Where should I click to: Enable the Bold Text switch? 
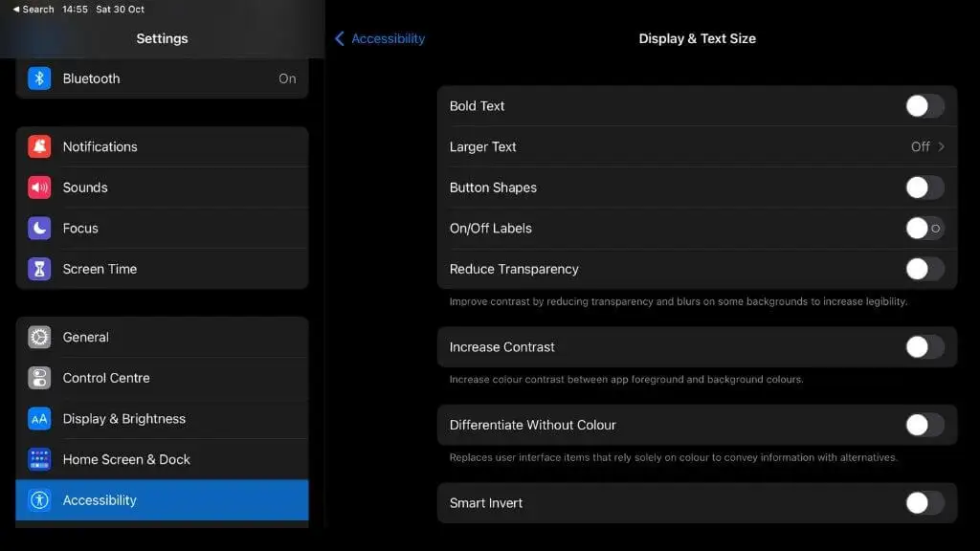(925, 106)
